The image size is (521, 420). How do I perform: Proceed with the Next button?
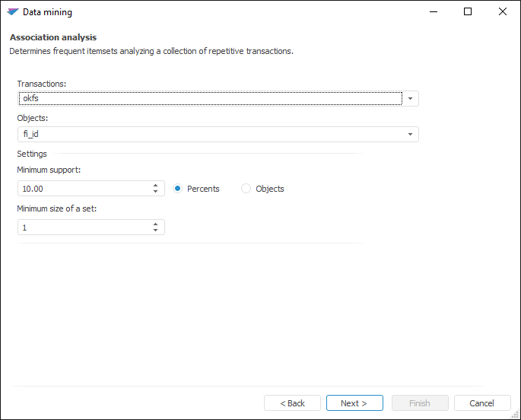[x=354, y=403]
